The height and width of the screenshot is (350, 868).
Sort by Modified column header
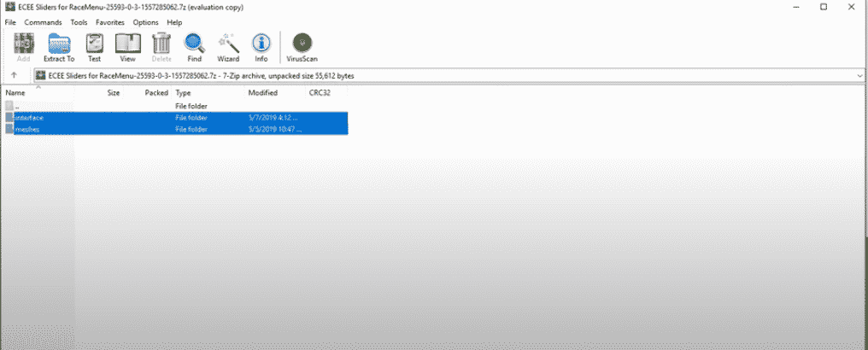click(262, 92)
